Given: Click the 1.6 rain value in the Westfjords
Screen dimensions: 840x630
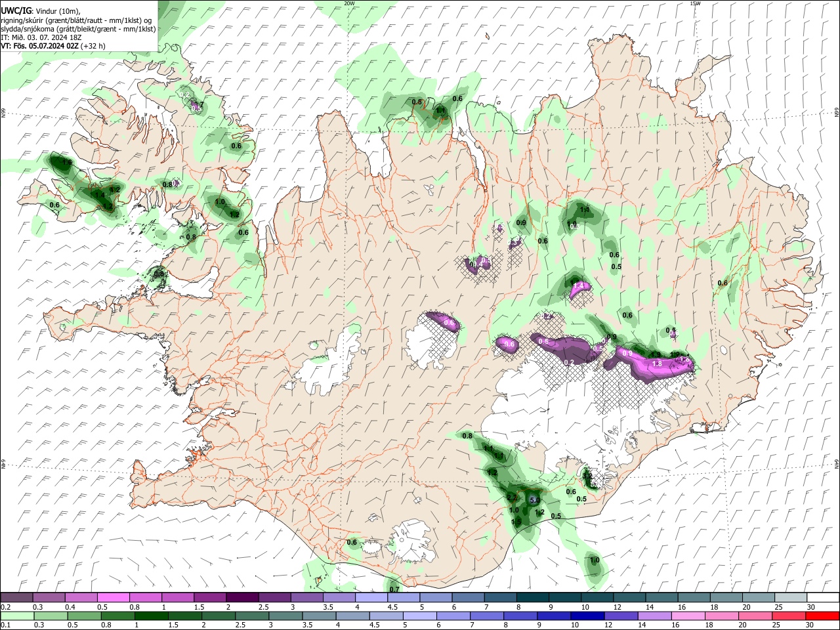Looking at the screenshot, I should point(66,162).
